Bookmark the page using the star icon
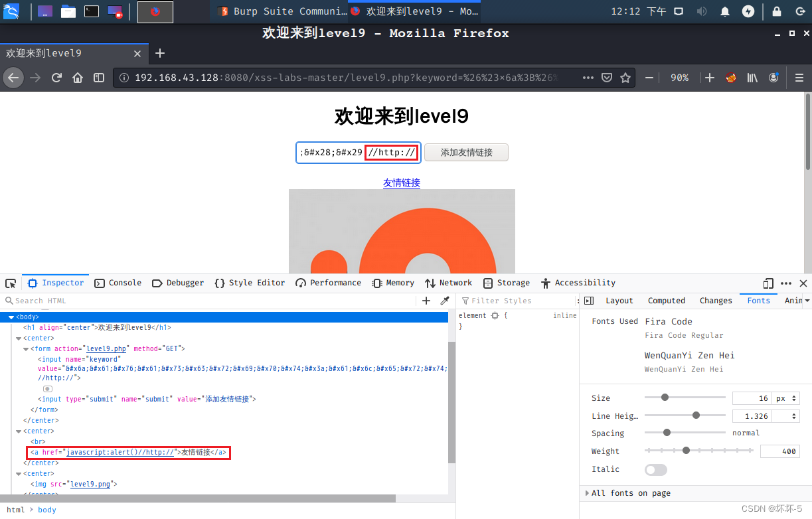Image resolution: width=812 pixels, height=519 pixels. coord(625,78)
